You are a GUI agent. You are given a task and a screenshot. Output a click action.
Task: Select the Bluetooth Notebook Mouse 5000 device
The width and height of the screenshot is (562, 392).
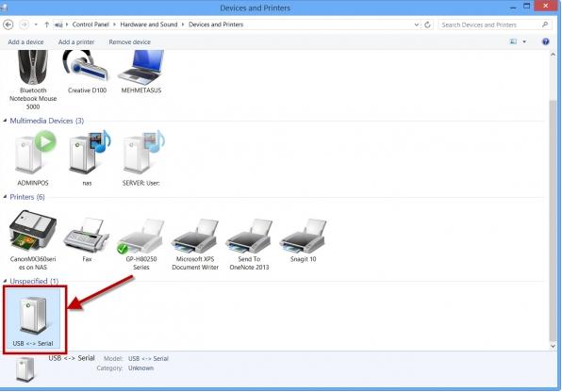[x=33, y=79]
